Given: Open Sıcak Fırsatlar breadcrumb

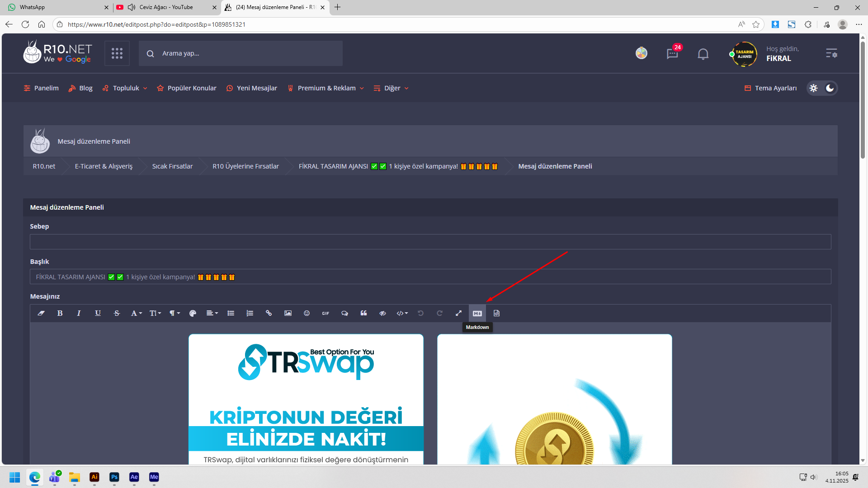Looking at the screenshot, I should coord(172,166).
